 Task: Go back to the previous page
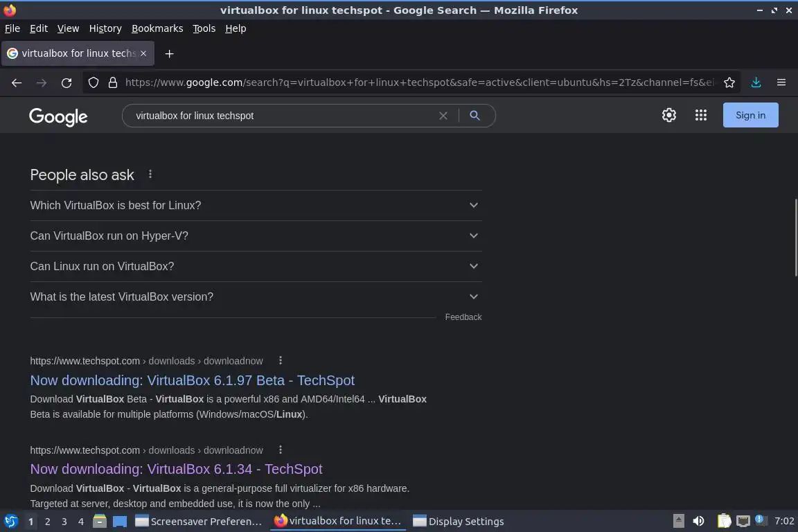pyautogui.click(x=17, y=82)
